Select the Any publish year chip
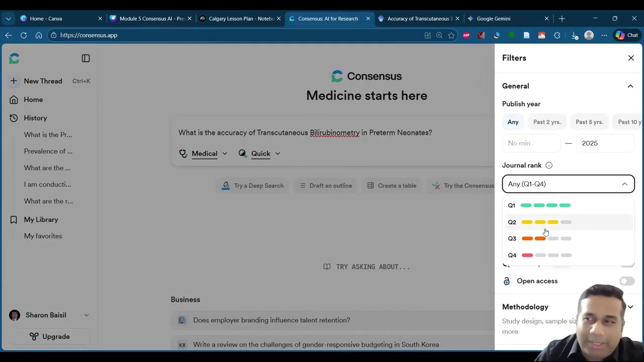The width and height of the screenshot is (644, 362). tap(513, 122)
